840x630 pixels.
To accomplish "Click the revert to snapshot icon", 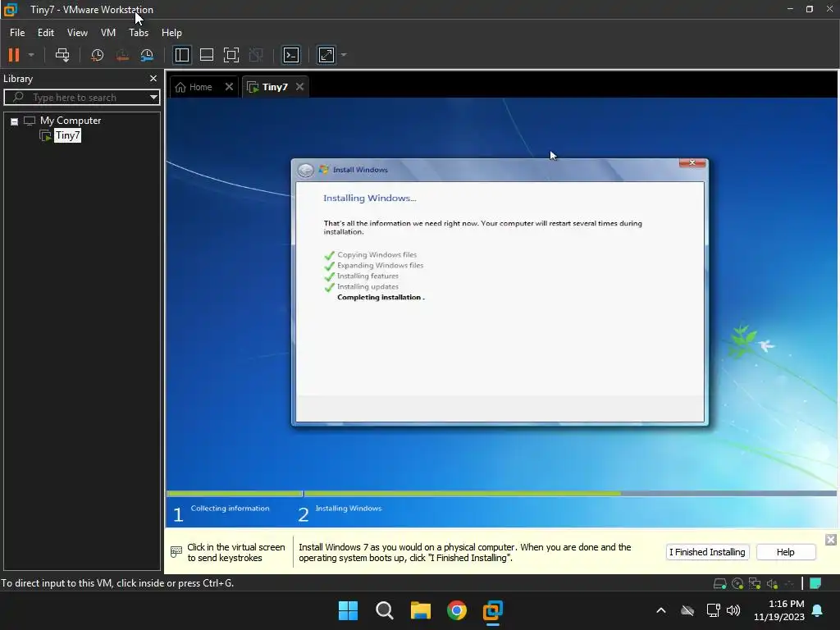I will [x=122, y=55].
